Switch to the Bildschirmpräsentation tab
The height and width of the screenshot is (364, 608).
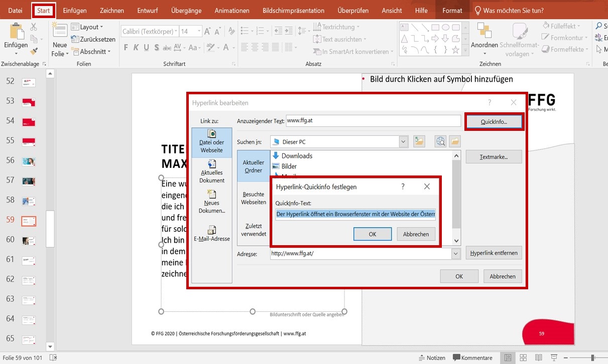point(293,10)
